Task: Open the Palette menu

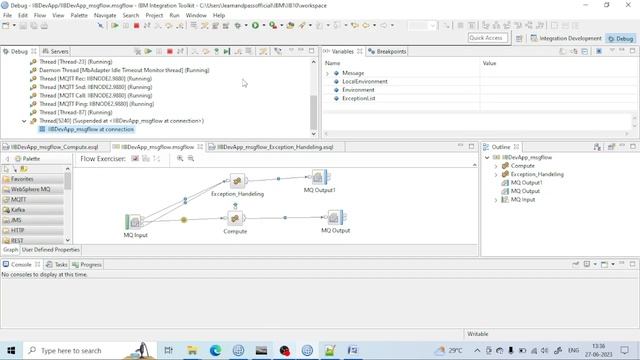Action: coord(79,15)
